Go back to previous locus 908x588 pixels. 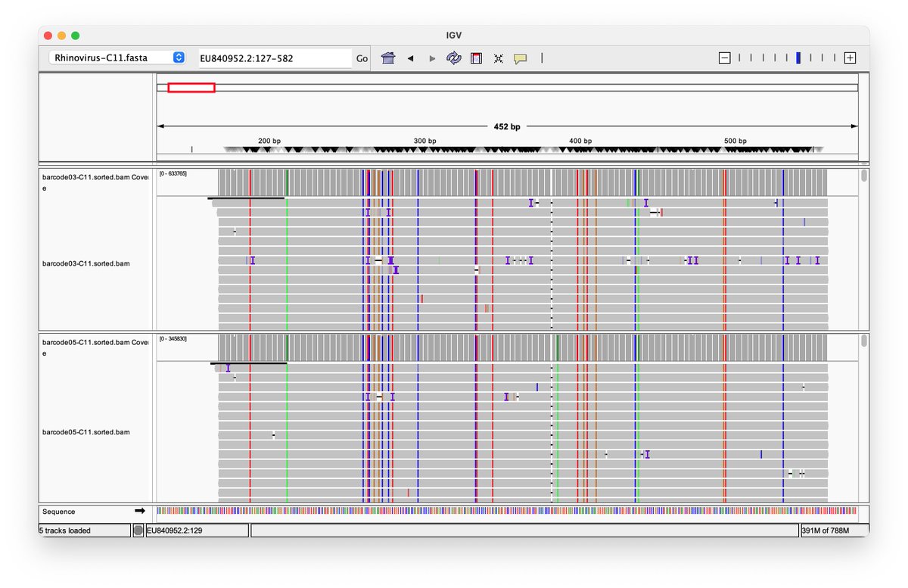410,58
